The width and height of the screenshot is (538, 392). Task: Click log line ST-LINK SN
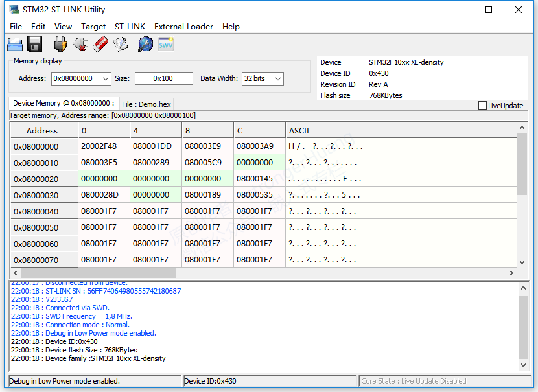click(x=96, y=291)
